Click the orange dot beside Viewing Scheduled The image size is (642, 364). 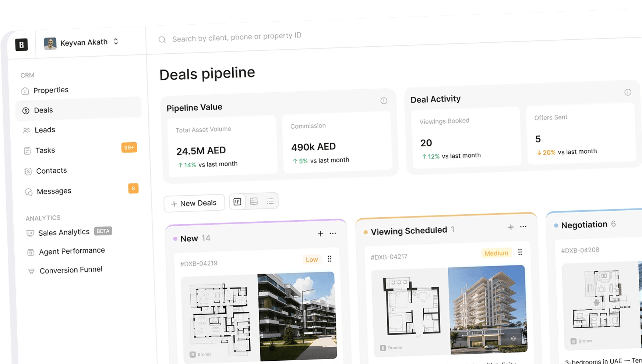(365, 232)
